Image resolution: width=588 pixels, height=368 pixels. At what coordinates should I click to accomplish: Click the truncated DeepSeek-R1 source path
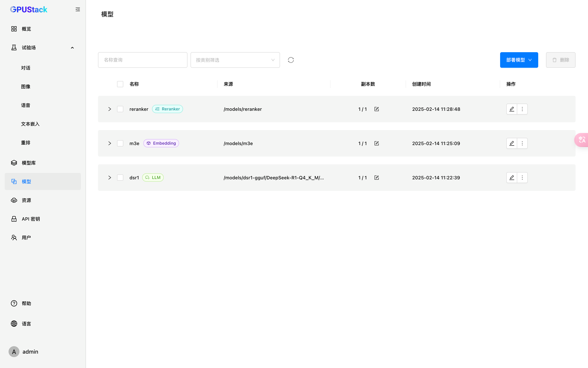(274, 178)
